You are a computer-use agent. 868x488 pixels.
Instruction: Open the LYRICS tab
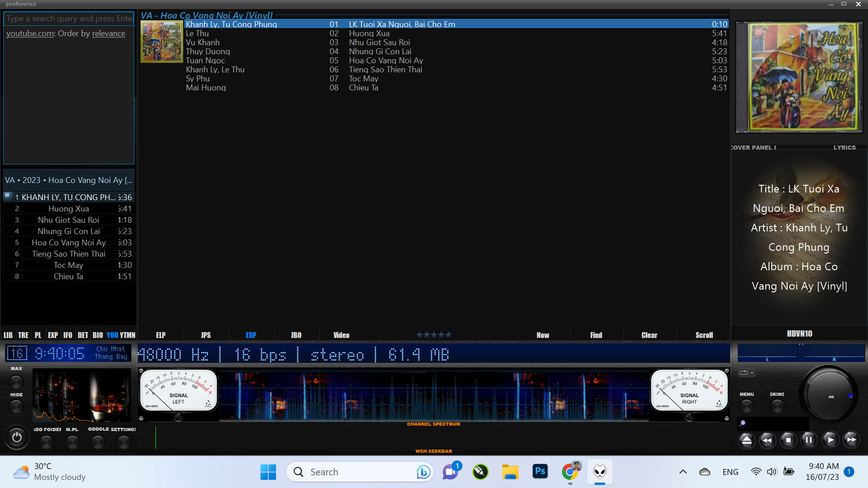(x=844, y=147)
